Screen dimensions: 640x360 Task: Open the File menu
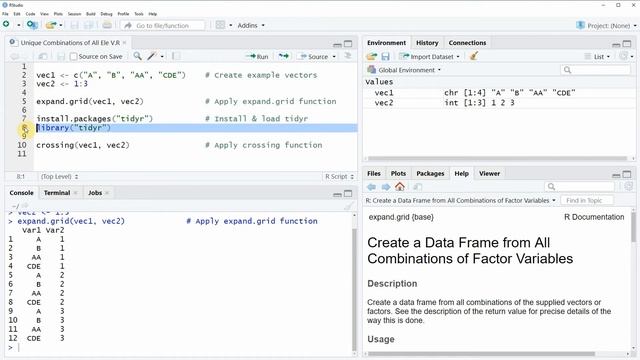pos(5,14)
